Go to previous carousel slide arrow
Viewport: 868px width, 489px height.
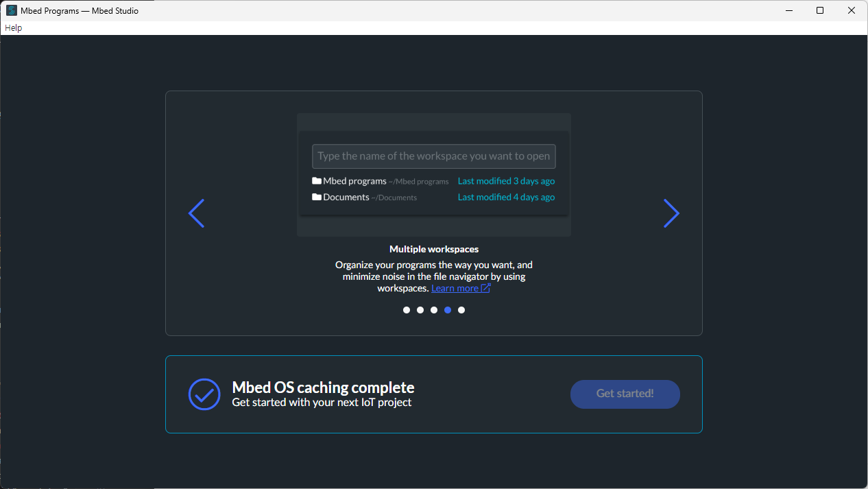point(196,213)
